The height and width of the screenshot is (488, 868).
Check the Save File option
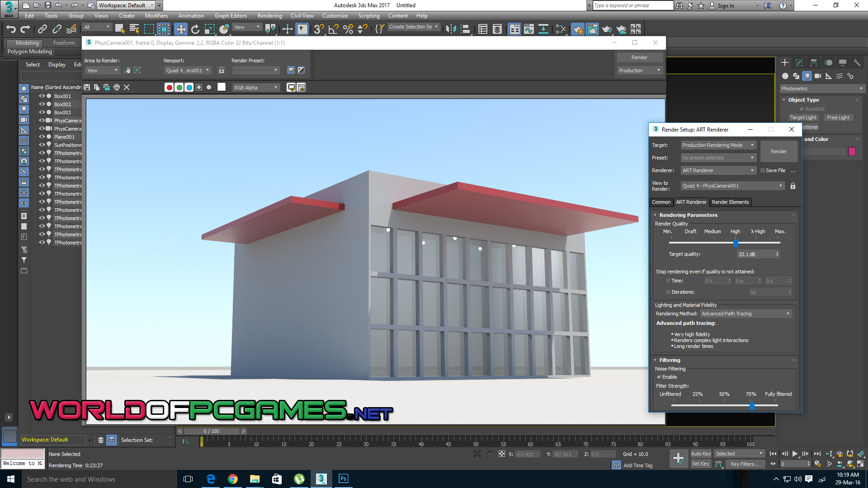[763, 170]
